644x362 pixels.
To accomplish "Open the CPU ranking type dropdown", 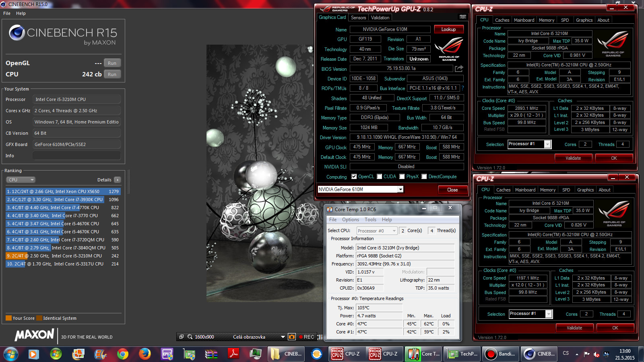I will pos(21,180).
